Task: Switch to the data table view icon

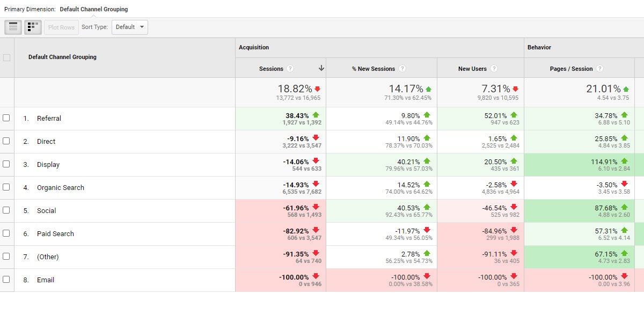Action: (x=13, y=27)
